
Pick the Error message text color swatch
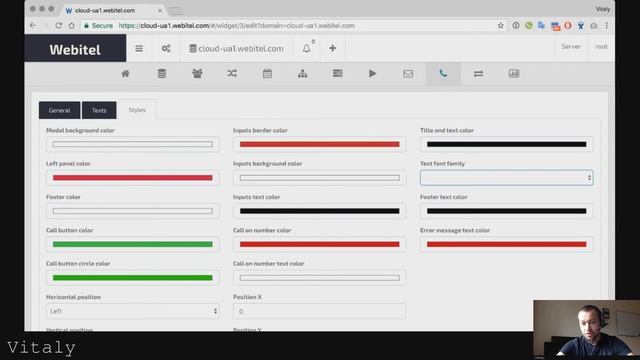click(507, 244)
